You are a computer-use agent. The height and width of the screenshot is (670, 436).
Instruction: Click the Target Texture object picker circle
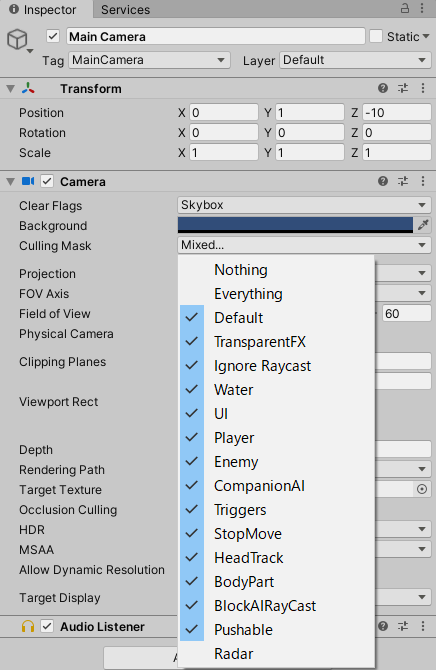(422, 489)
